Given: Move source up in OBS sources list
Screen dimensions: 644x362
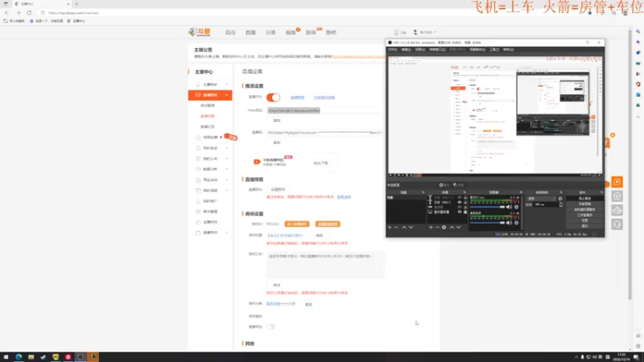Looking at the screenshot, I should pyautogui.click(x=452, y=227).
